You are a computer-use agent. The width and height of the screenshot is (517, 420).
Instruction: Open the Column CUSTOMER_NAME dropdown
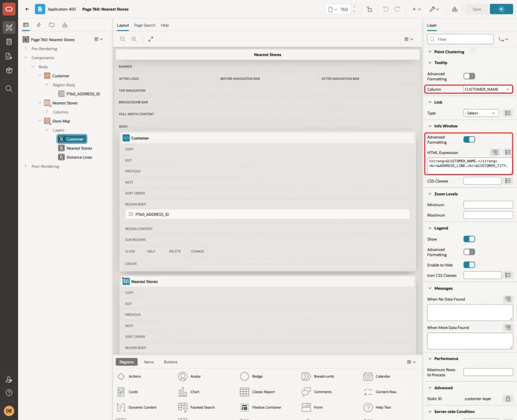[487, 89]
